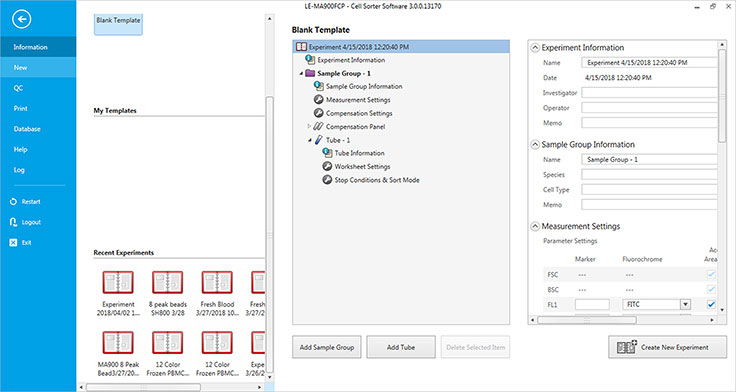Click the Species input field

[x=650, y=175]
